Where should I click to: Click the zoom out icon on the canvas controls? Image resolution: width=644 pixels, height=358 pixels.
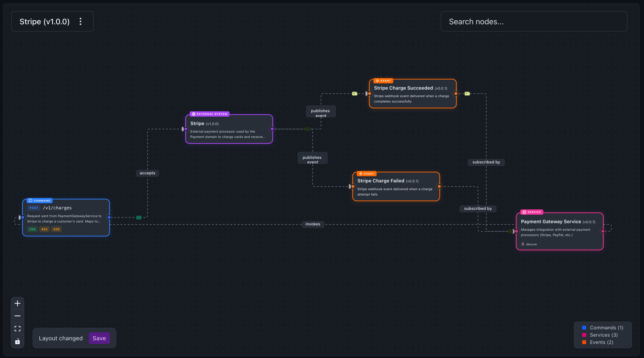pyautogui.click(x=18, y=316)
